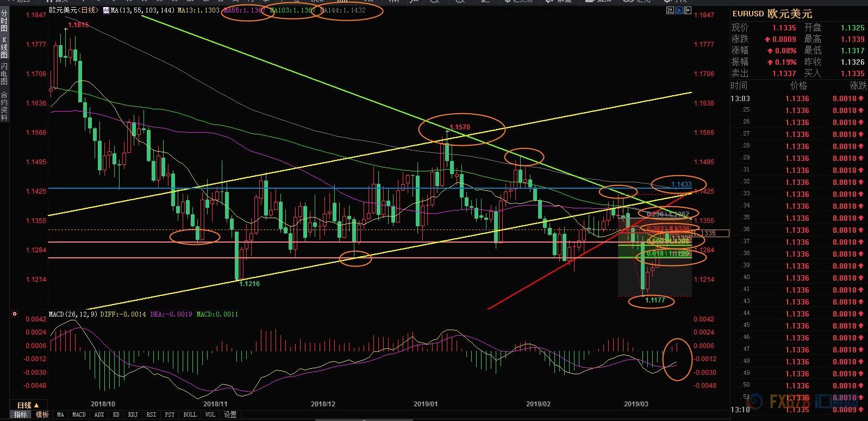The height and width of the screenshot is (421, 868).
Task: Switch to the KDJ indicator
Action: (x=133, y=414)
